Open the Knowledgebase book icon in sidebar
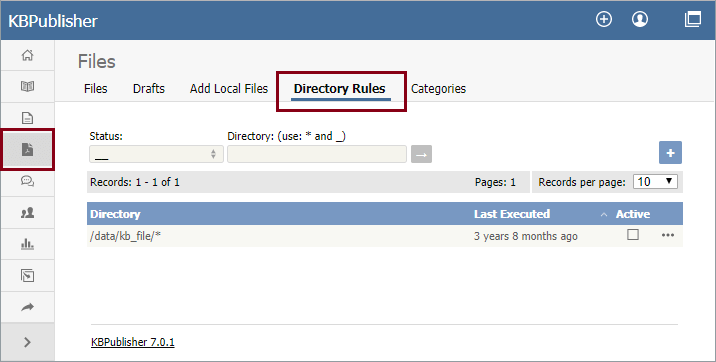Viewport: 716px width, 362px height. tap(27, 86)
